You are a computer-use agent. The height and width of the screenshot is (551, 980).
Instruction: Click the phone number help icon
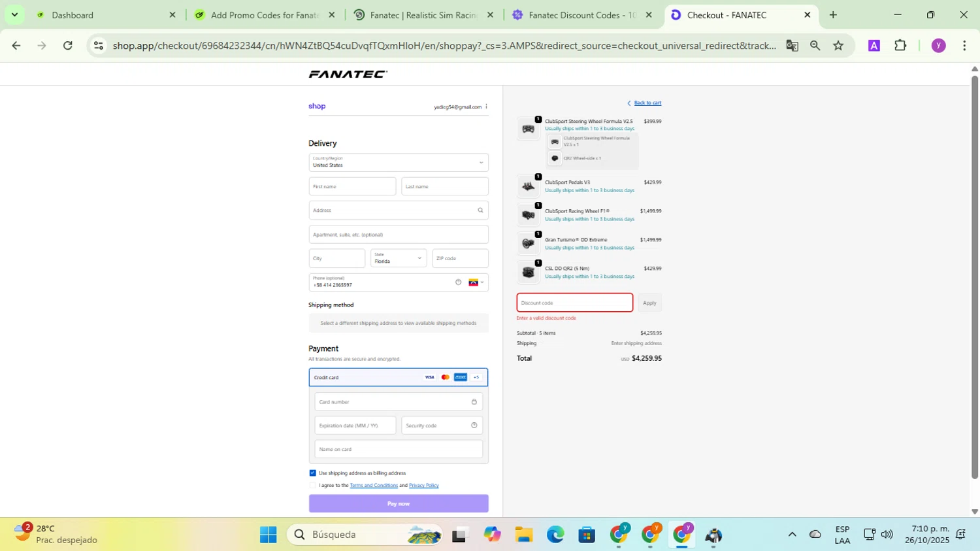[x=458, y=282]
